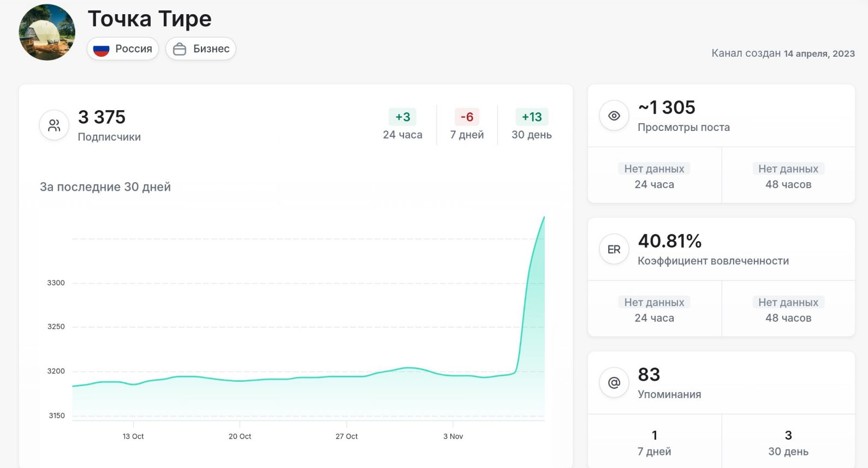Image resolution: width=868 pixels, height=468 pixels.
Task: Select the Бизнес category tag
Action: [201, 49]
